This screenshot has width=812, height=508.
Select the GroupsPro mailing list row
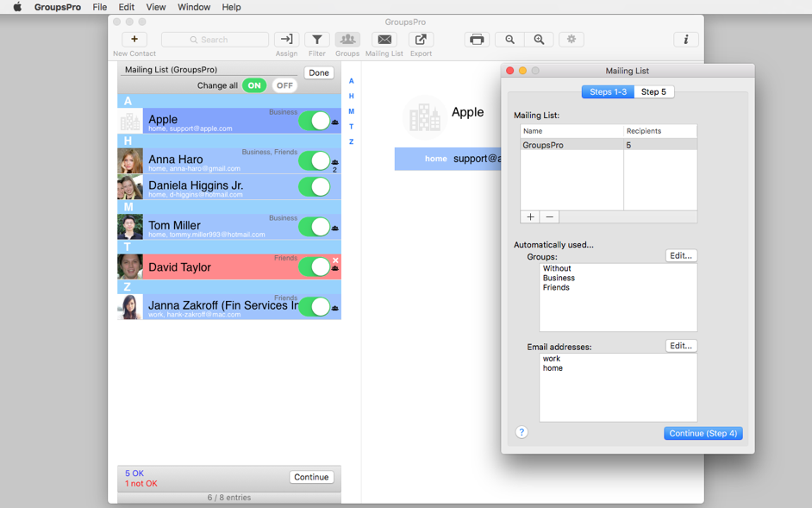tap(609, 145)
